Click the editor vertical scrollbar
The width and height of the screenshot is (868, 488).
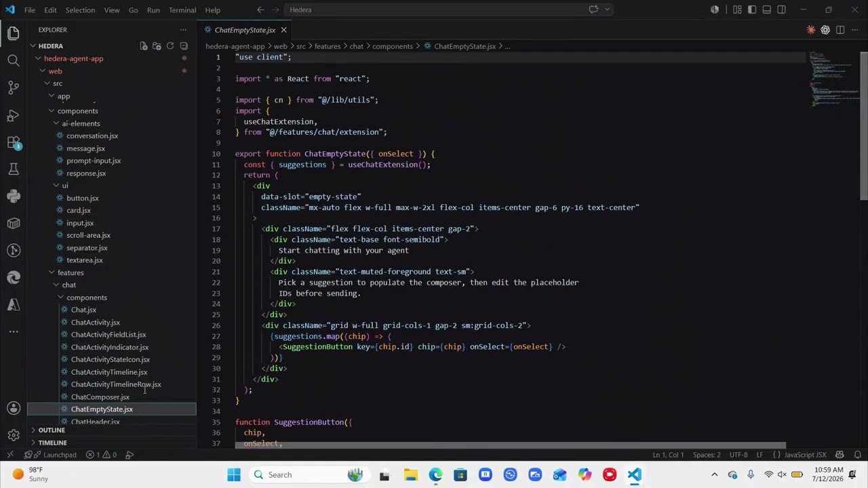tap(864, 125)
